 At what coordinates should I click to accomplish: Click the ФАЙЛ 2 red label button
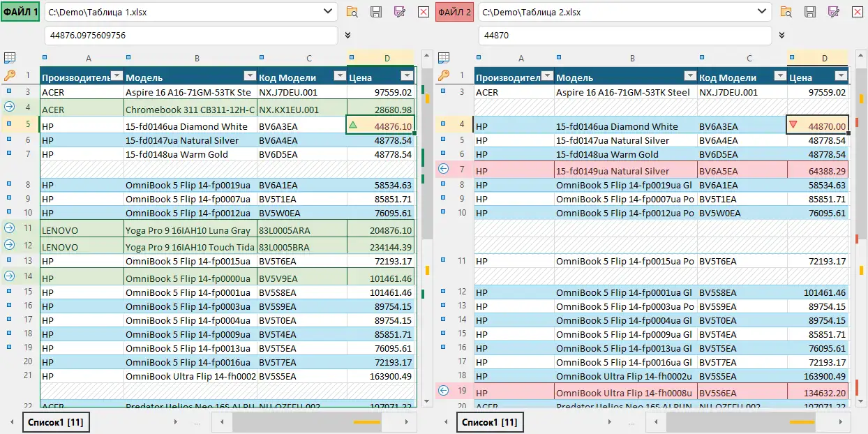[x=455, y=12]
